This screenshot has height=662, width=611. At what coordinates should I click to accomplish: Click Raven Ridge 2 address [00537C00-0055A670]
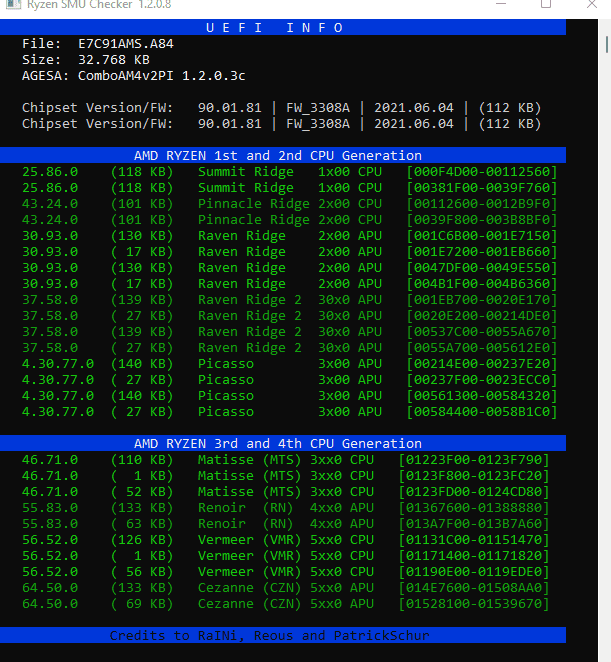pyautogui.click(x=482, y=332)
